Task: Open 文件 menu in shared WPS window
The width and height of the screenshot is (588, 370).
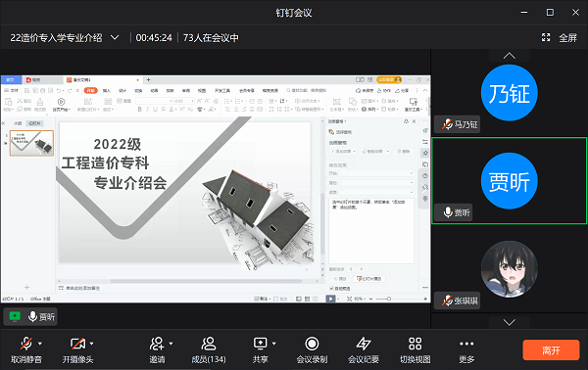Action: point(11,91)
